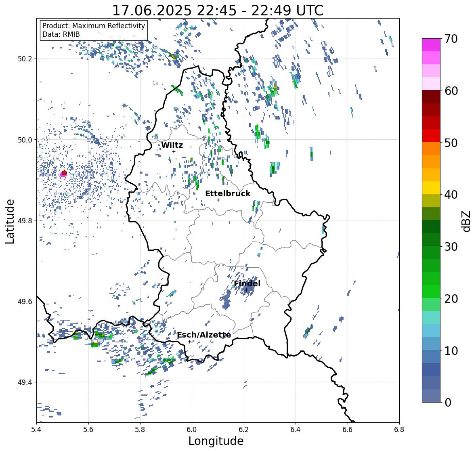Click the 70 tick on the colorbar
Viewport: 476px width, 451px height.
pos(451,38)
